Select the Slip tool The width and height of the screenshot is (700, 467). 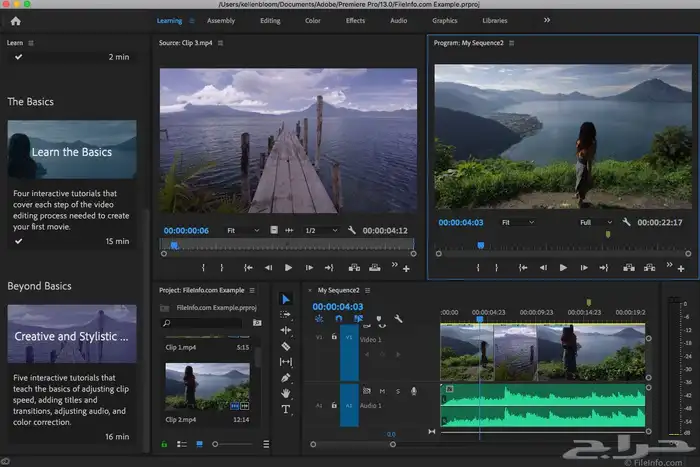point(286,362)
